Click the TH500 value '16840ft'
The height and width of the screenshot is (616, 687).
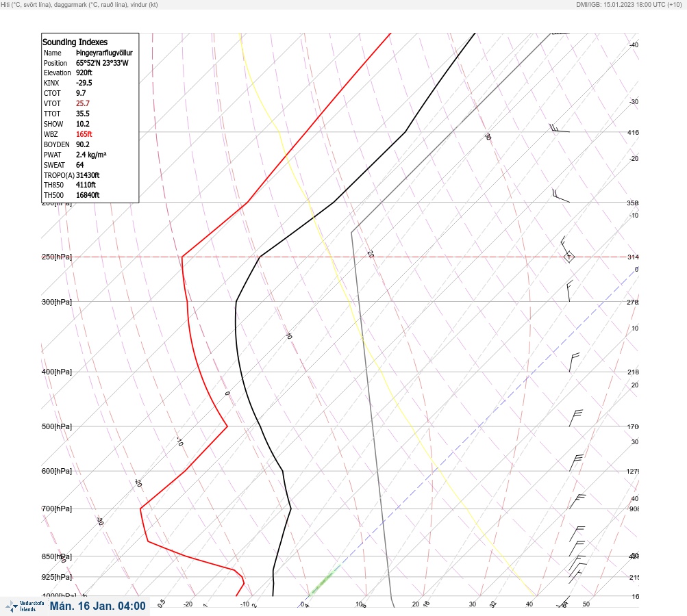(88, 195)
